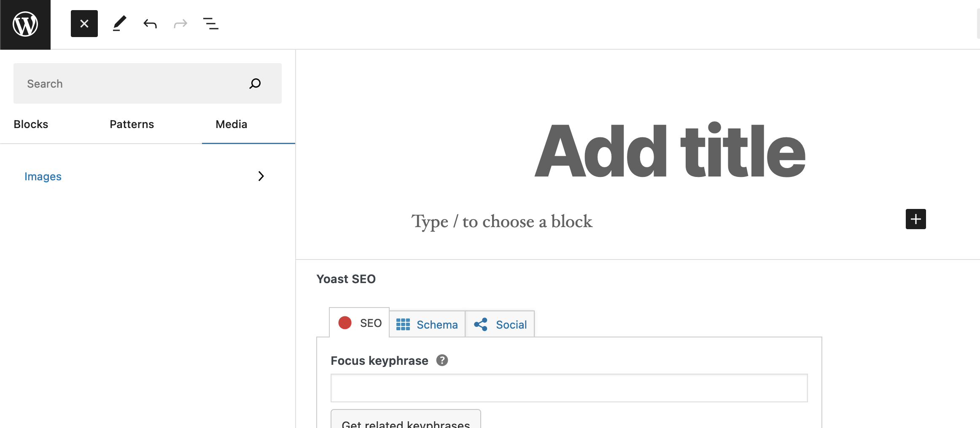Screen dimensions: 980x428
Task: Open the block inserter with the plus icon
Action: pos(915,219)
